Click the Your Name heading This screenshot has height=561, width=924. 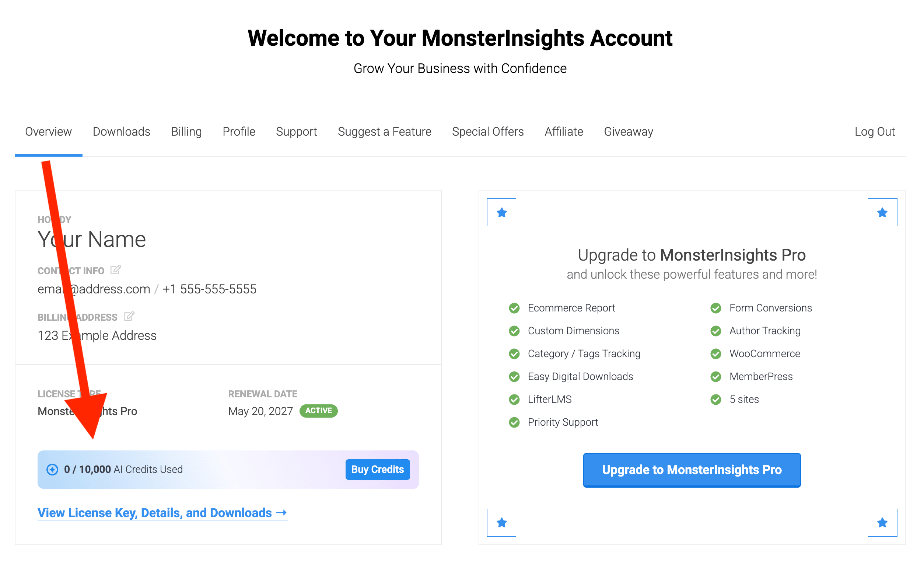[x=92, y=240]
